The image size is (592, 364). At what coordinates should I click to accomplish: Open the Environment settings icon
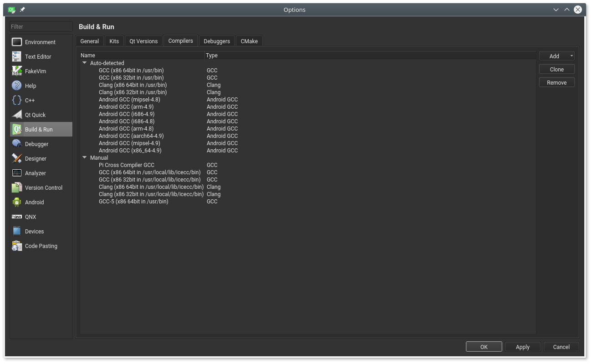(17, 42)
